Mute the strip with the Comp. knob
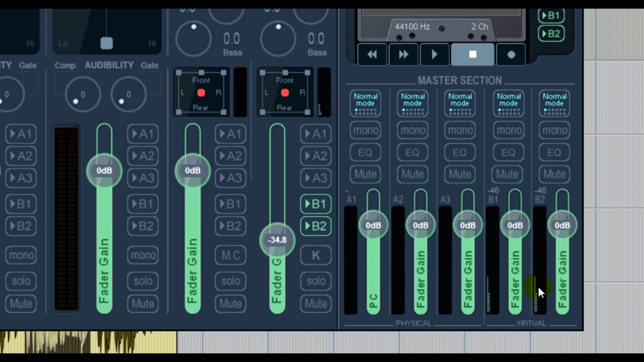This screenshot has width=644, height=362. 143,304
